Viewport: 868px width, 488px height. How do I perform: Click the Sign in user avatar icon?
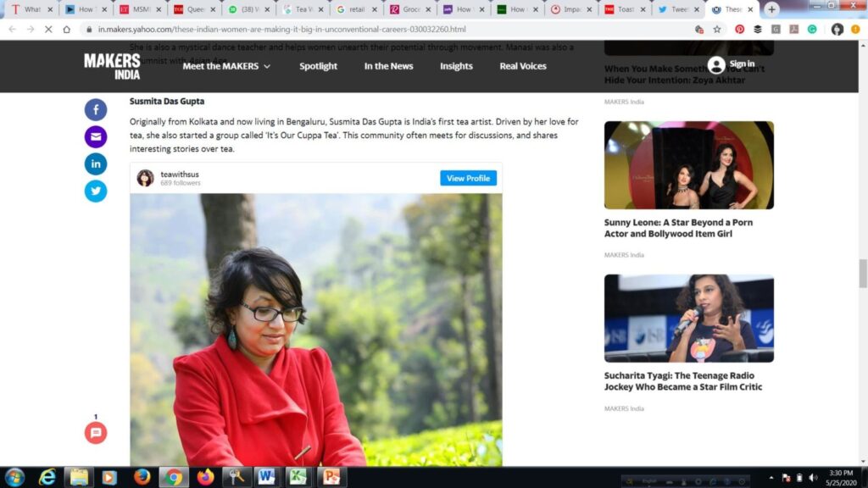tap(715, 65)
